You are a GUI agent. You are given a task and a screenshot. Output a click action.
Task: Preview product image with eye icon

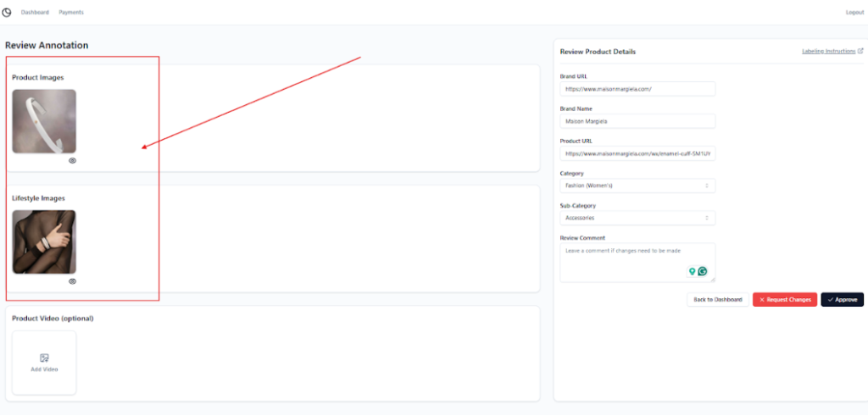pyautogui.click(x=72, y=160)
